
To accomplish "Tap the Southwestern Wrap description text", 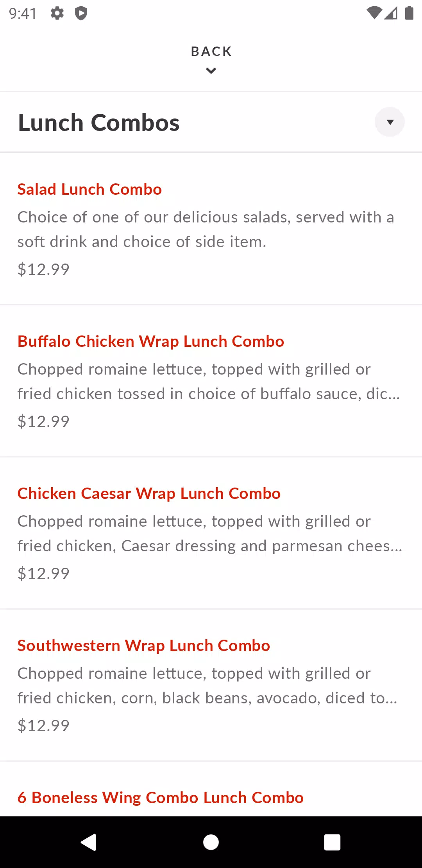I will click(x=207, y=686).
